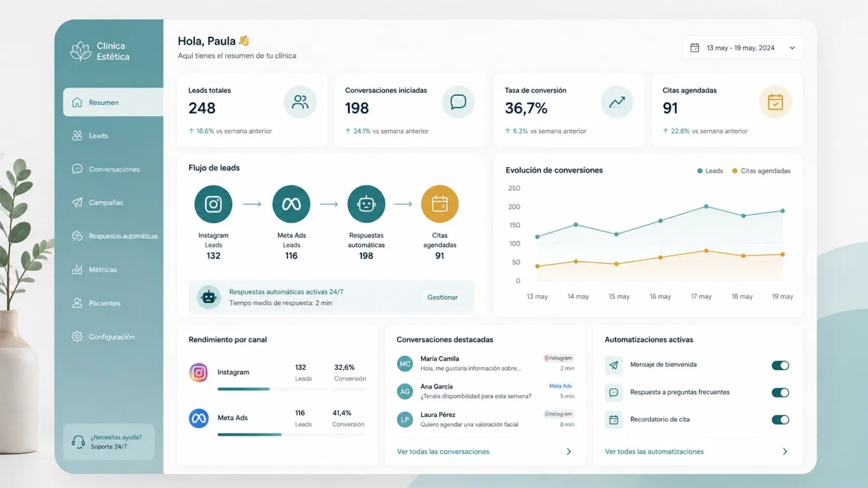The width and height of the screenshot is (868, 488).
Task: Click the headset support icon
Action: [x=78, y=442]
